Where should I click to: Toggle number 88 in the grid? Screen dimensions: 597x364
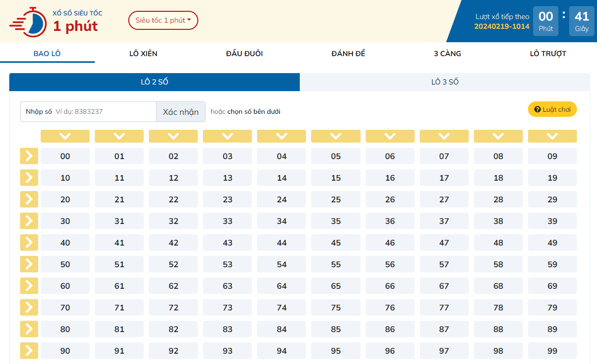(x=498, y=329)
